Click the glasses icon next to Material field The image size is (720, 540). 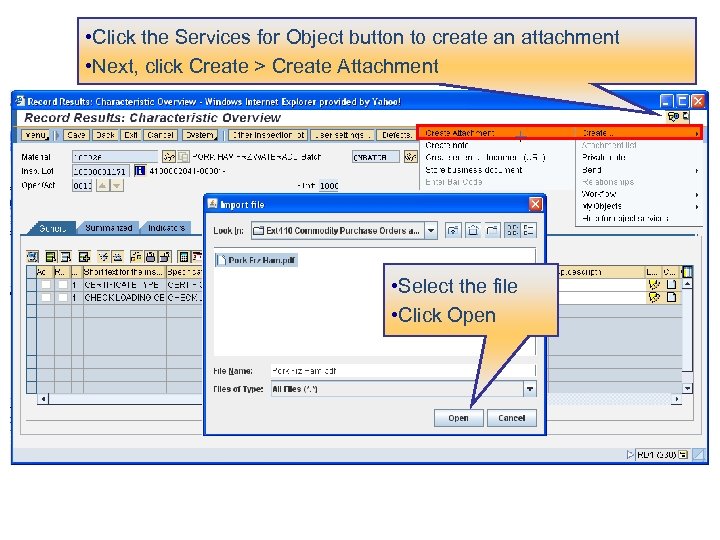click(x=169, y=157)
